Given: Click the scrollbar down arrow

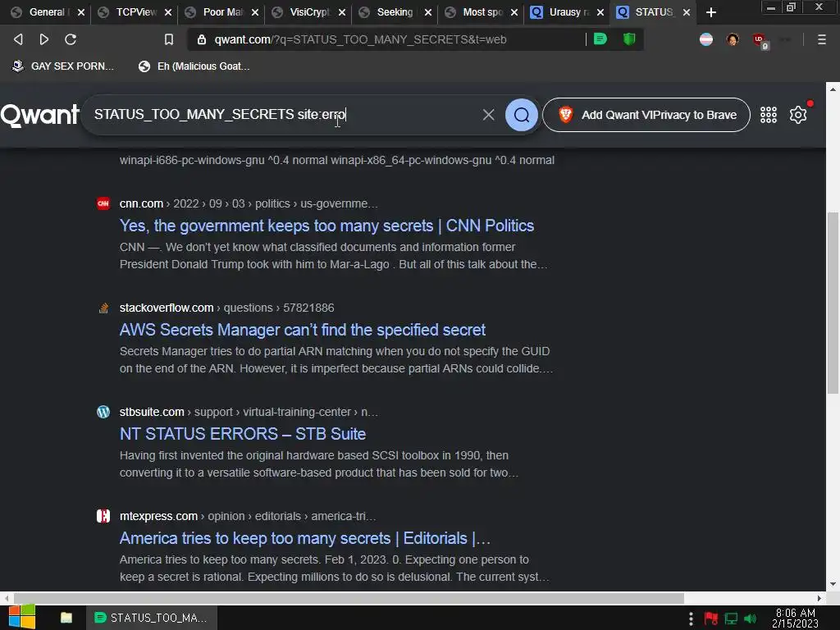Looking at the screenshot, I should click(832, 584).
